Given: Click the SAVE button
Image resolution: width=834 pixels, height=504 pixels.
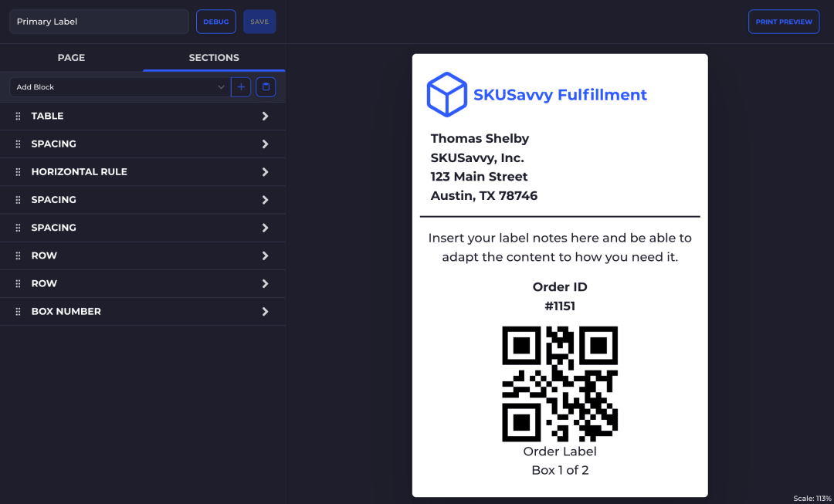Looking at the screenshot, I should point(259,22).
